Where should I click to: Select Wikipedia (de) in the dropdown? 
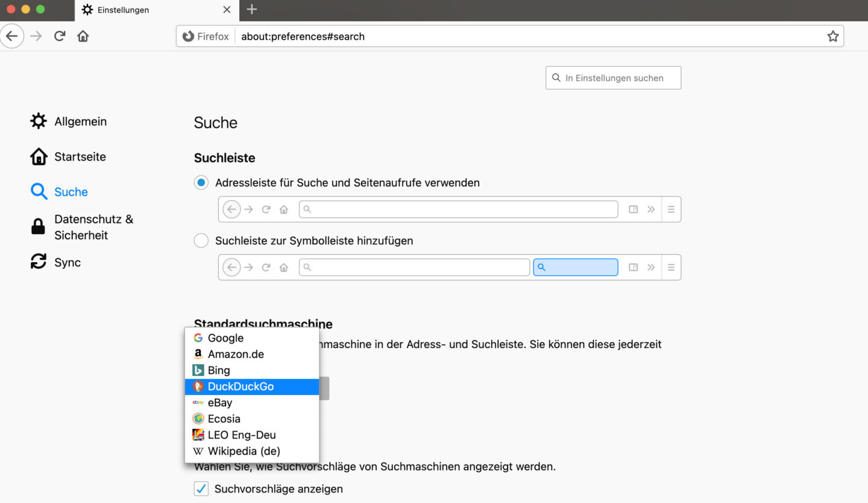click(x=244, y=451)
